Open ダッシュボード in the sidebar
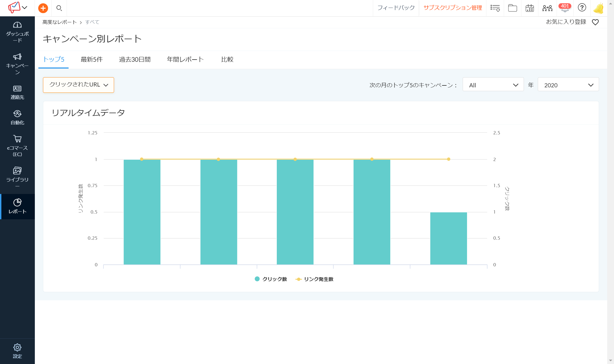This screenshot has width=614, height=364. pyautogui.click(x=17, y=32)
